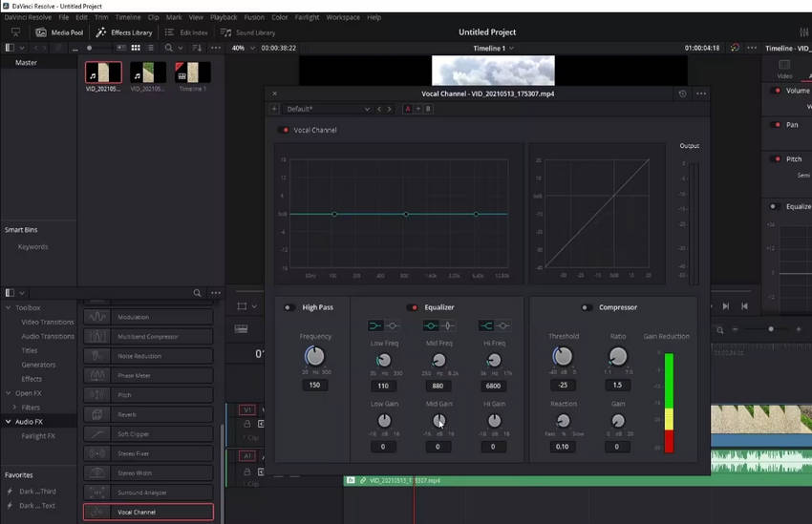Click the timeline go to previous clip icon
Image resolution: width=812 pixels, height=524 pixels.
pos(744,306)
